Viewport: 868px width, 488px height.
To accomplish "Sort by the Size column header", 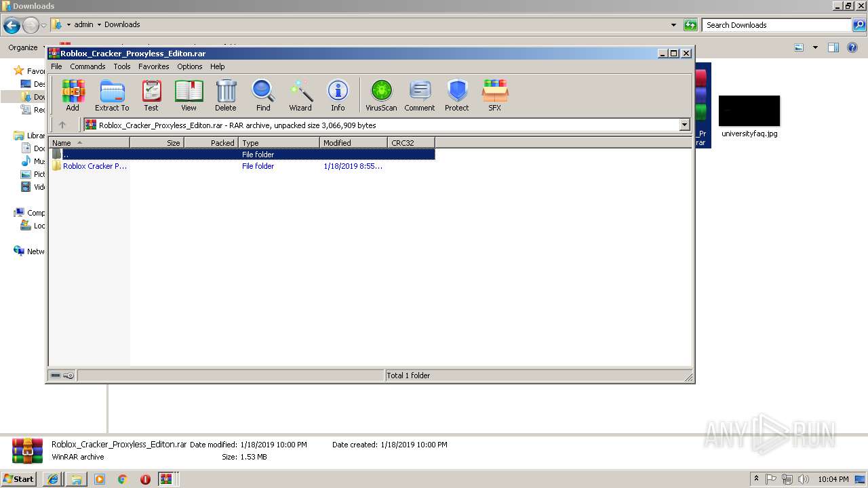I will coord(157,142).
